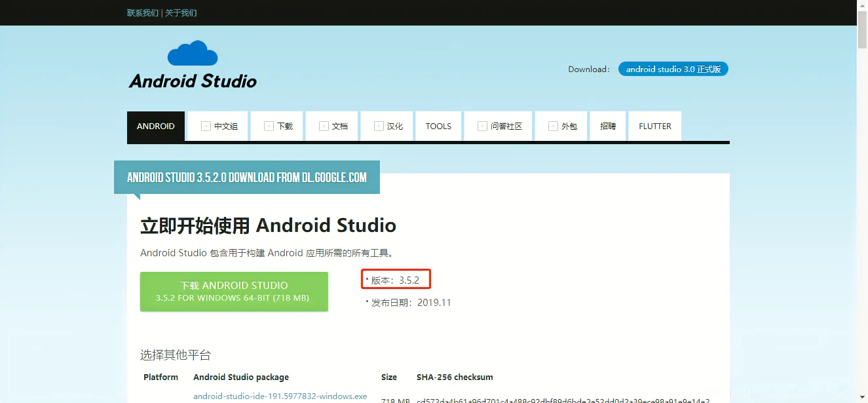Click the Platform column header
Viewport: 868px width, 403px height.
coord(161,377)
